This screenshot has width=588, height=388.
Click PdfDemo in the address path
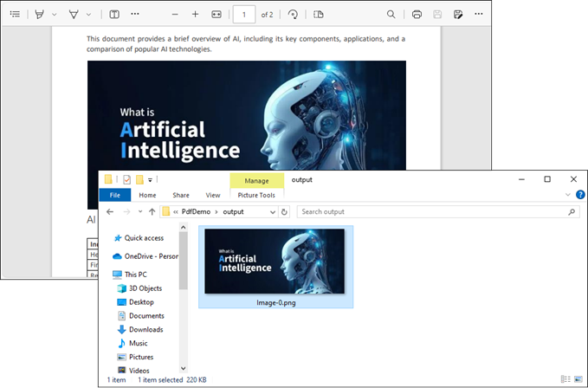click(x=196, y=212)
